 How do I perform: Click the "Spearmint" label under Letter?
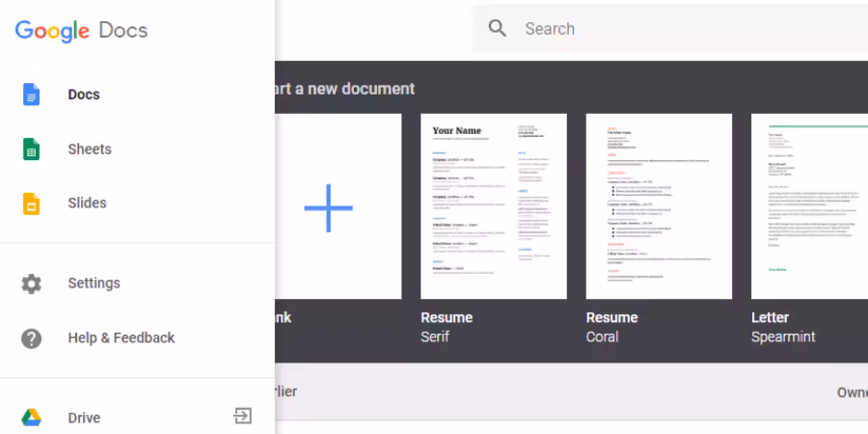coord(783,337)
